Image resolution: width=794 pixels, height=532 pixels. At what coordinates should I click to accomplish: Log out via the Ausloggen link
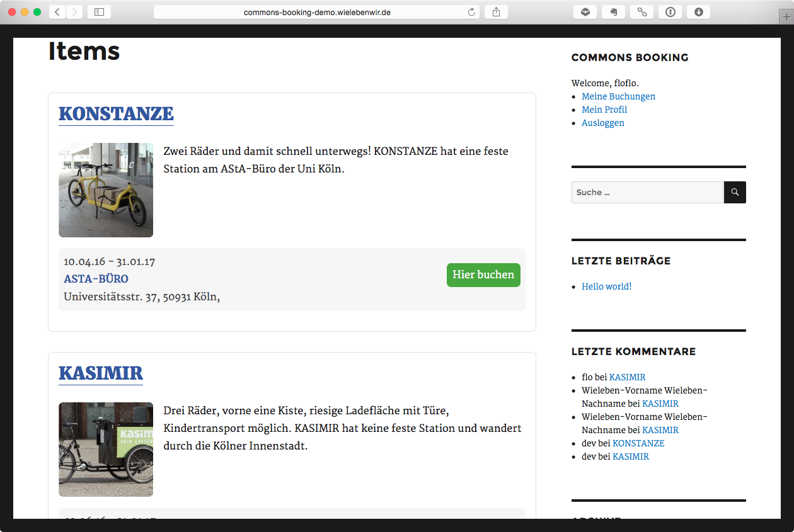[603, 123]
